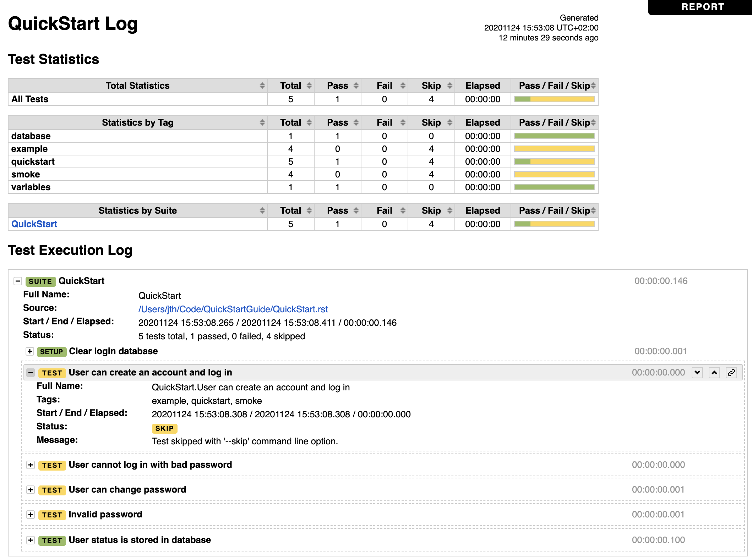
Task: Open the QuickStart.rst source file link
Action: [233, 309]
